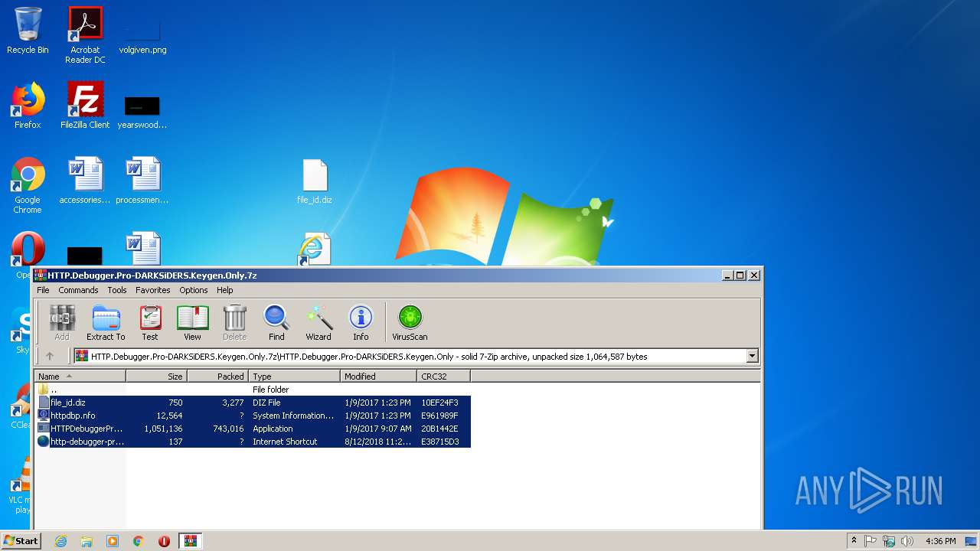980x551 pixels.
Task: Sort by the Packed column header
Action: (217, 376)
